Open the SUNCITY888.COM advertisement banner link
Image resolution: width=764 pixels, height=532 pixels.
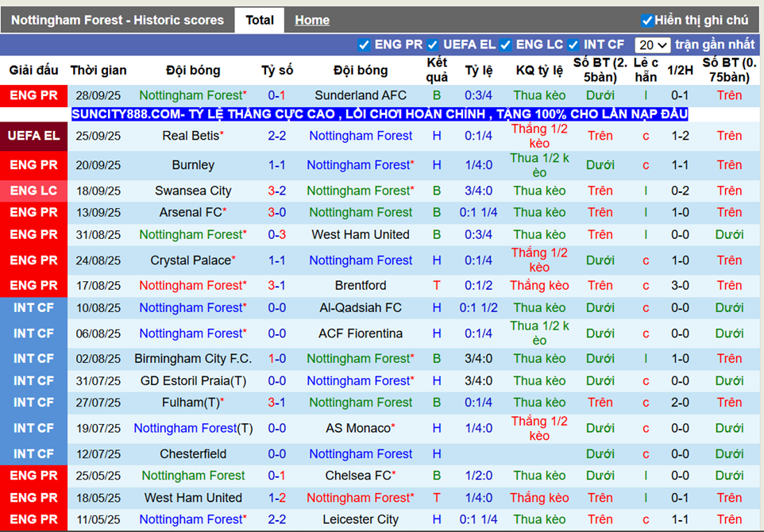point(380,114)
